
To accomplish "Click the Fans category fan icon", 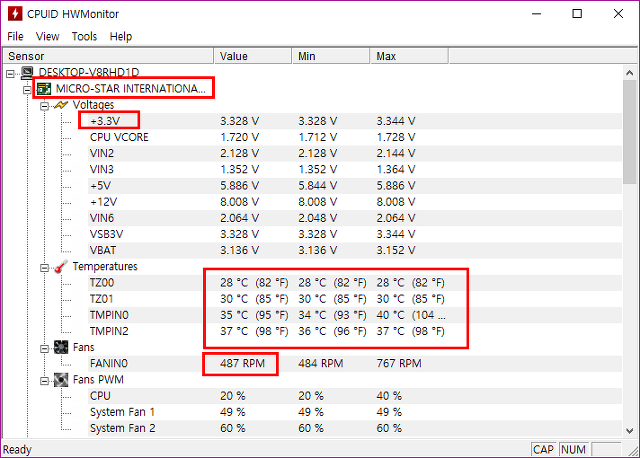I will click(x=61, y=347).
